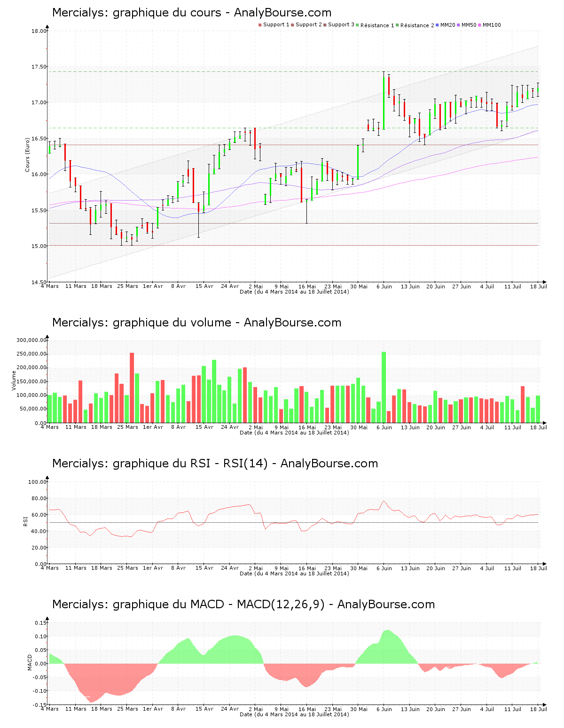This screenshot has width=564, height=728.
Task: Click the 20.00 RSI axis value
Action: [x=39, y=548]
